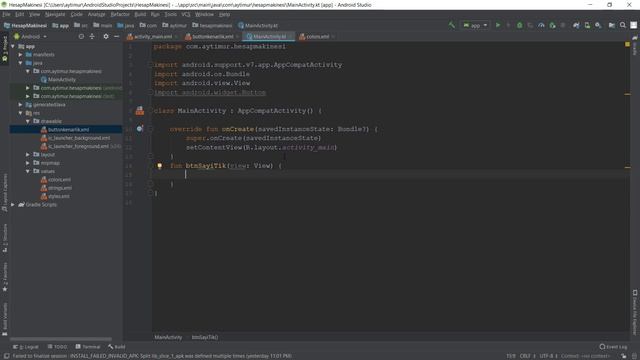Viewport: 640px width, 360px height.
Task: Open SDK Manager icon
Action: click(x=598, y=25)
